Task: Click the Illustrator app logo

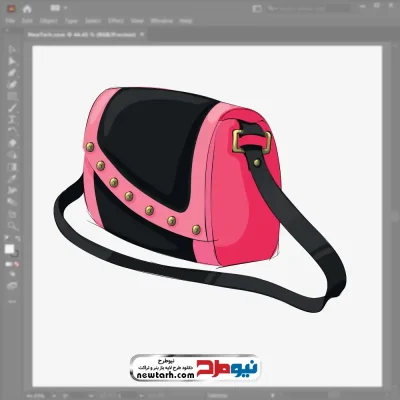Action: click(x=10, y=8)
